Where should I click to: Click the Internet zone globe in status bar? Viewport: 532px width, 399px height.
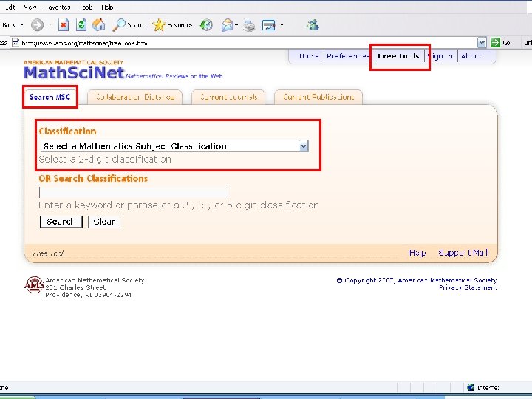pos(471,387)
